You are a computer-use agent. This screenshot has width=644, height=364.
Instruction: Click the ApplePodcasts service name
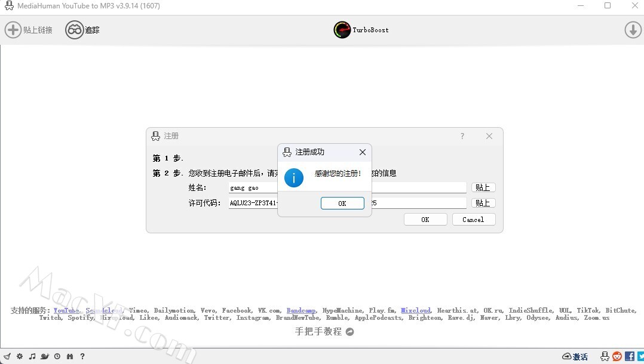pos(378,317)
